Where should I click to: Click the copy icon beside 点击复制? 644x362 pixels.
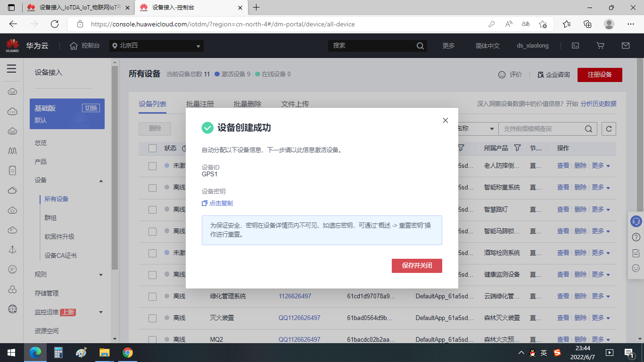[205, 203]
